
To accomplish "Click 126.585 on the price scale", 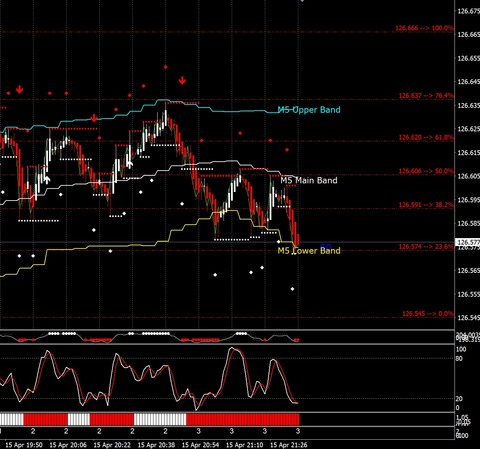I will [468, 223].
